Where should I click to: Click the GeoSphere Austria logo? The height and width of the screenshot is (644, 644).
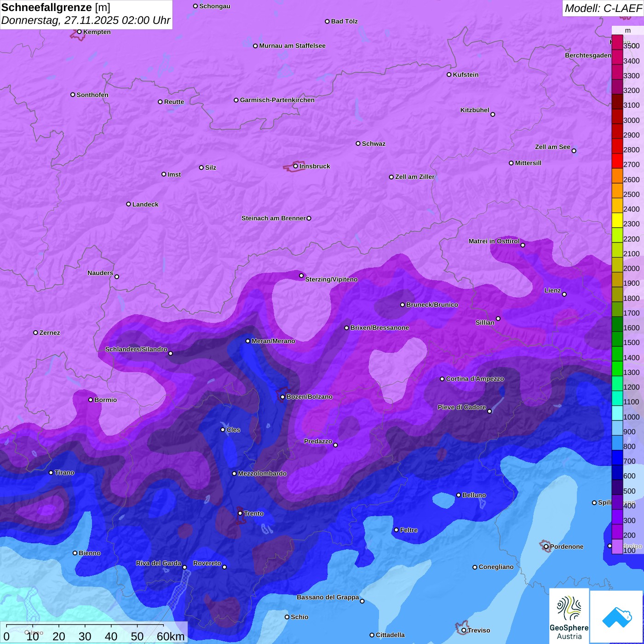coord(569,616)
